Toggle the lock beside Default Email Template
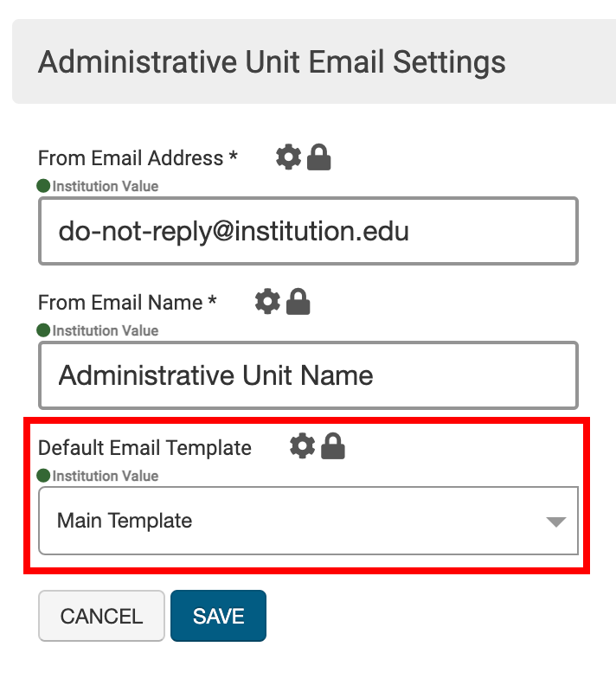Screen dimensions: 616x685 click(x=333, y=446)
